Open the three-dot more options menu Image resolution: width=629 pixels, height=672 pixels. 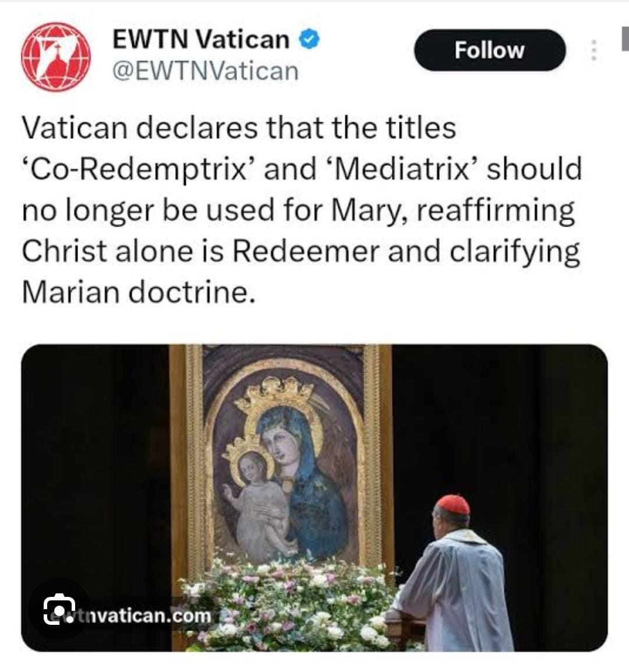[x=594, y=50]
